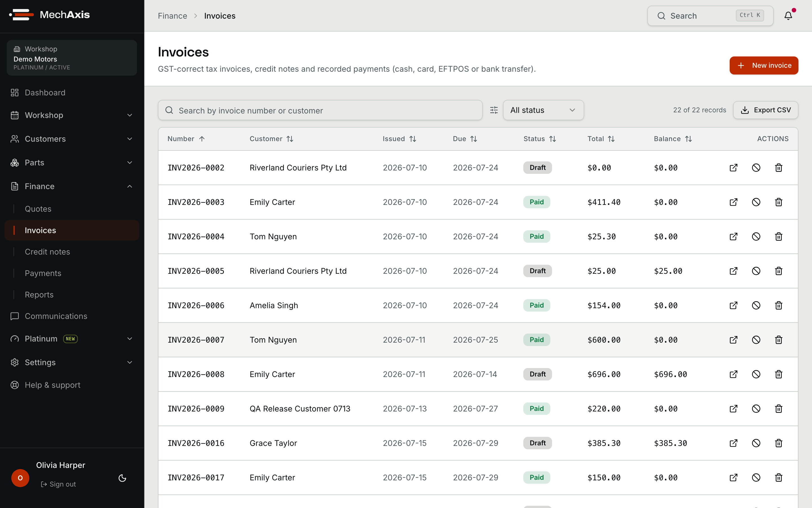Viewport: 812px width, 508px height.
Task: Expand the Customers sidebar section
Action: pos(72,139)
